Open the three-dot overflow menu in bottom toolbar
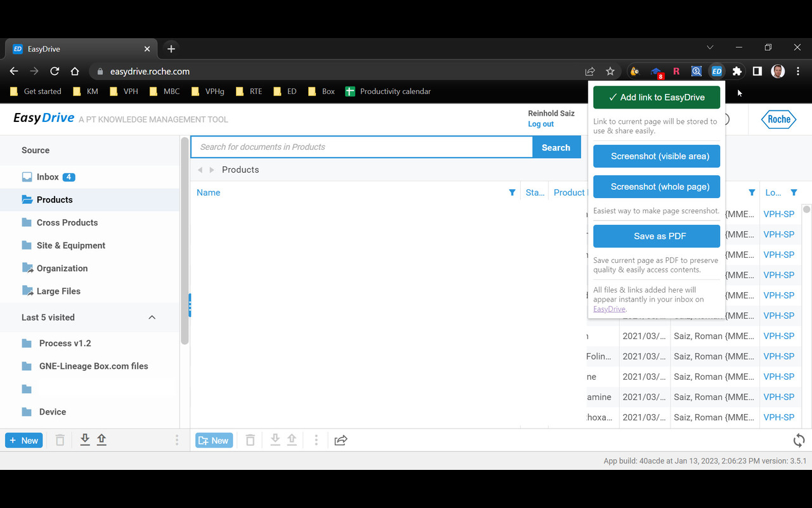This screenshot has height=508, width=812. [316, 439]
